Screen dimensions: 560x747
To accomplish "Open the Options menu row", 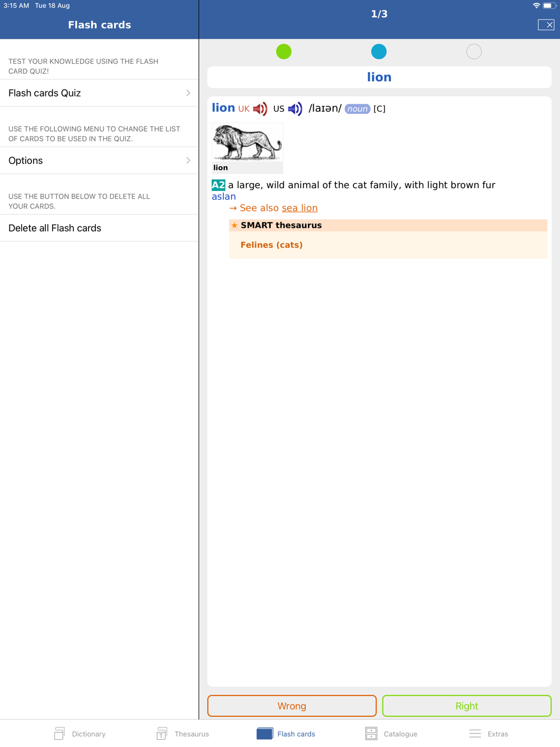I will [x=99, y=161].
